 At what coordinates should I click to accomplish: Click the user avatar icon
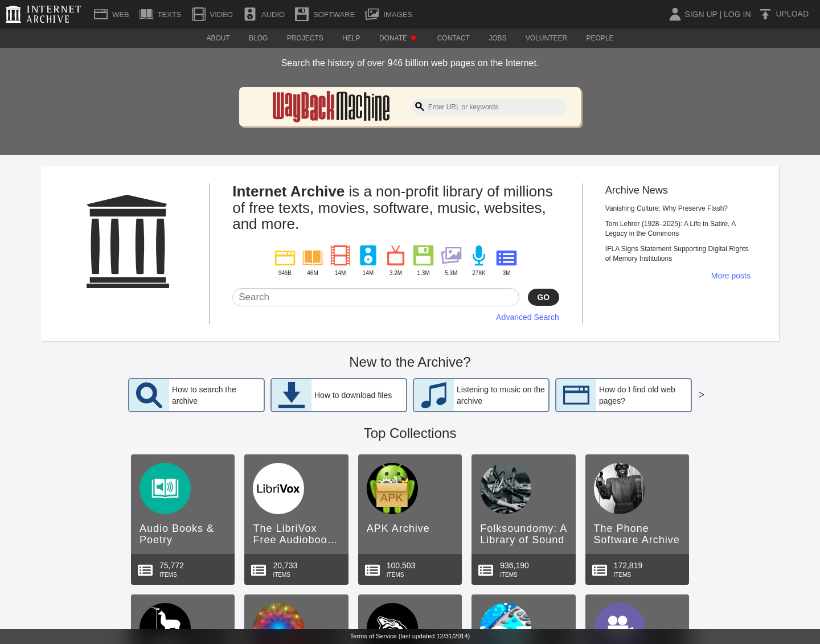[675, 14]
